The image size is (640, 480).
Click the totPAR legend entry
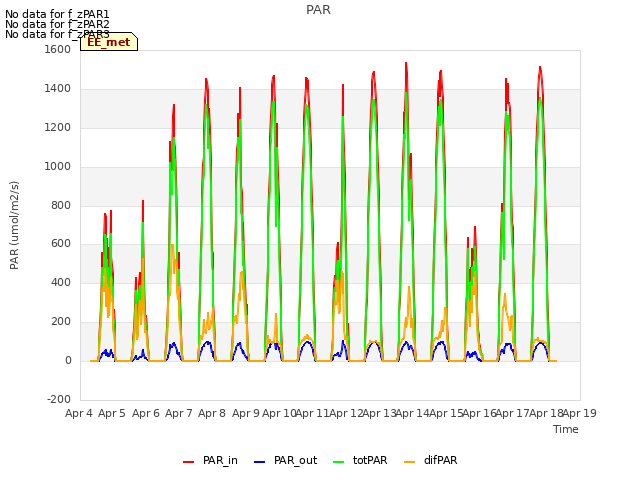[x=360, y=460]
